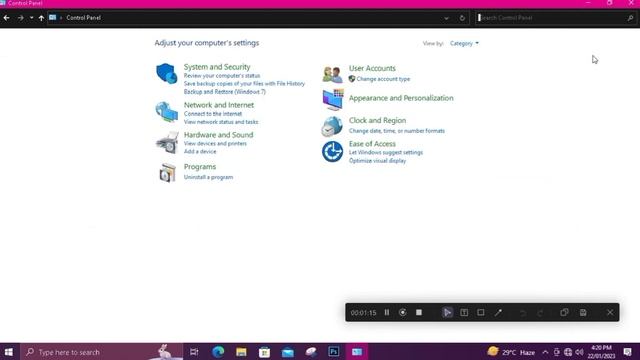Viewport: 640px width, 360px height.
Task: Click the Programs box icon
Action: [167, 173]
